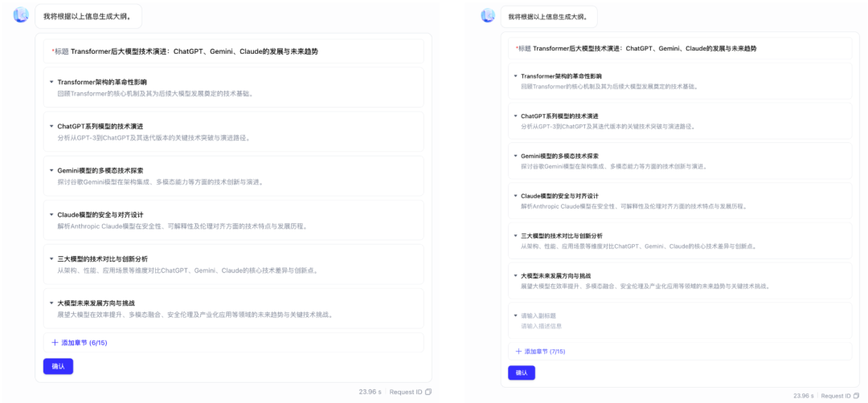Click right panel heading 三大模型的技术对比与创新分析

coord(562,235)
